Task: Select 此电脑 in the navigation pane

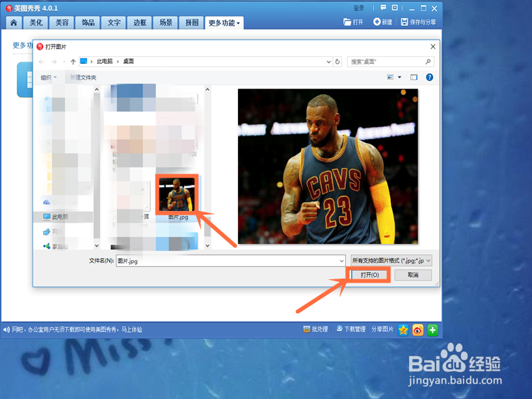Action: pos(63,217)
